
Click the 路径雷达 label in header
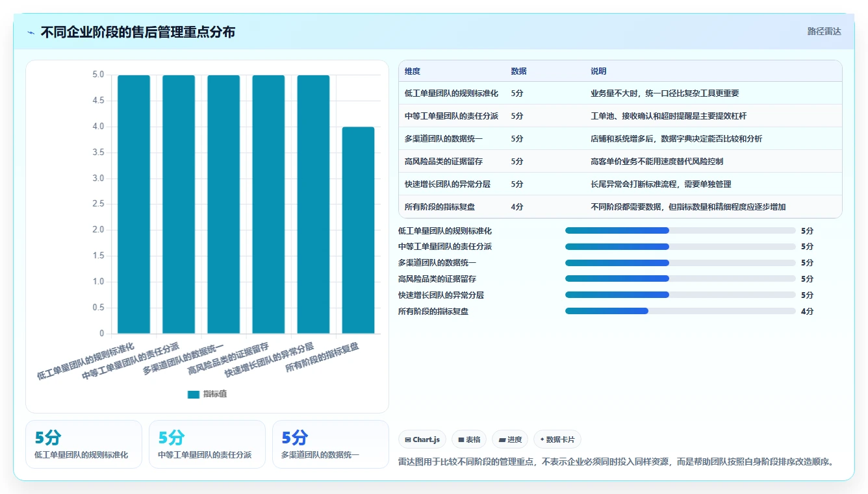(x=824, y=31)
